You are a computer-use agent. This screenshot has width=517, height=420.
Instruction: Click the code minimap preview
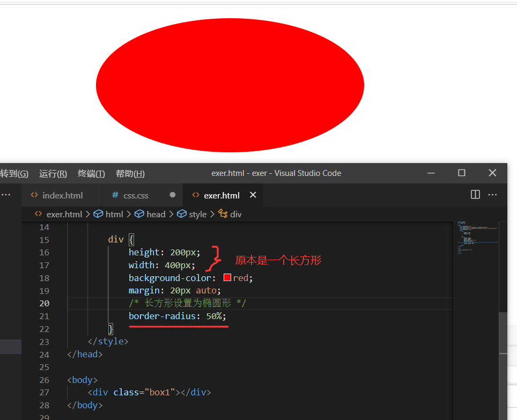(477, 238)
